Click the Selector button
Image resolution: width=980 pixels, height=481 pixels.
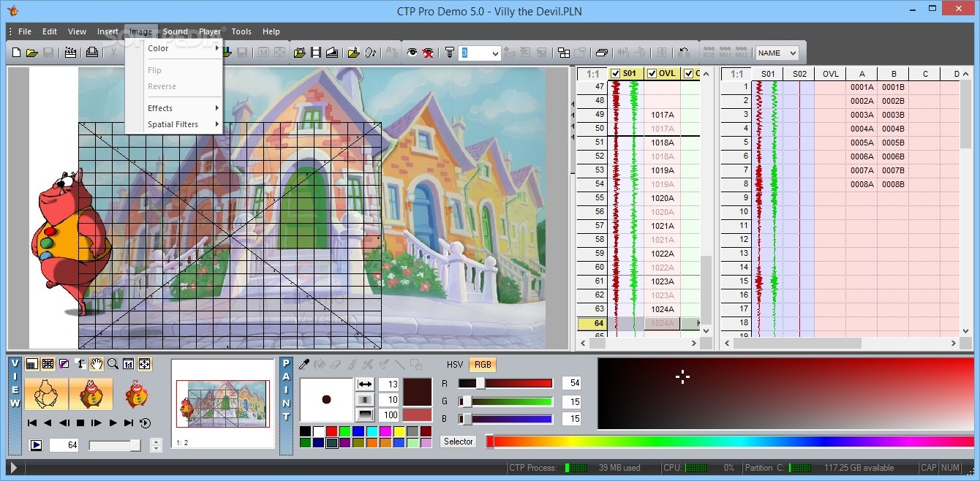coord(459,442)
